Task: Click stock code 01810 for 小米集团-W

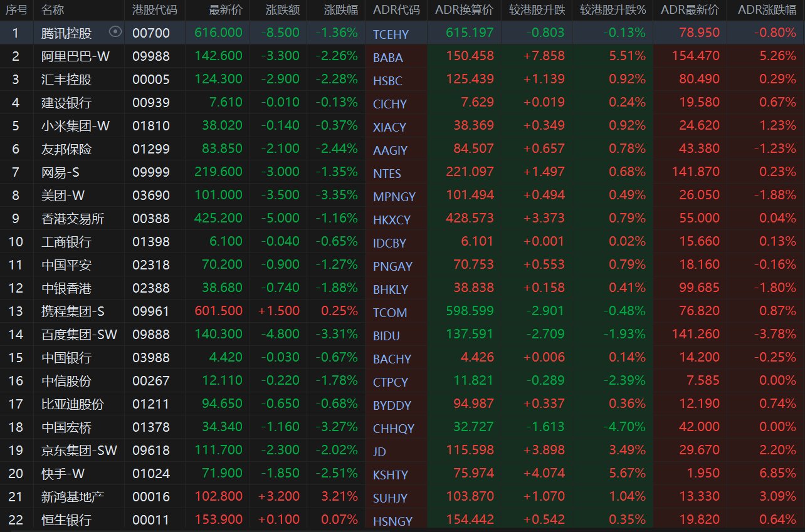Action: [x=150, y=125]
